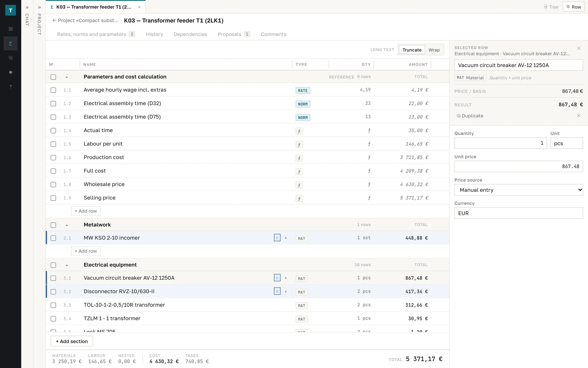Collapse the Metalwork section
Screen dimensions: 588x368
pos(67,225)
